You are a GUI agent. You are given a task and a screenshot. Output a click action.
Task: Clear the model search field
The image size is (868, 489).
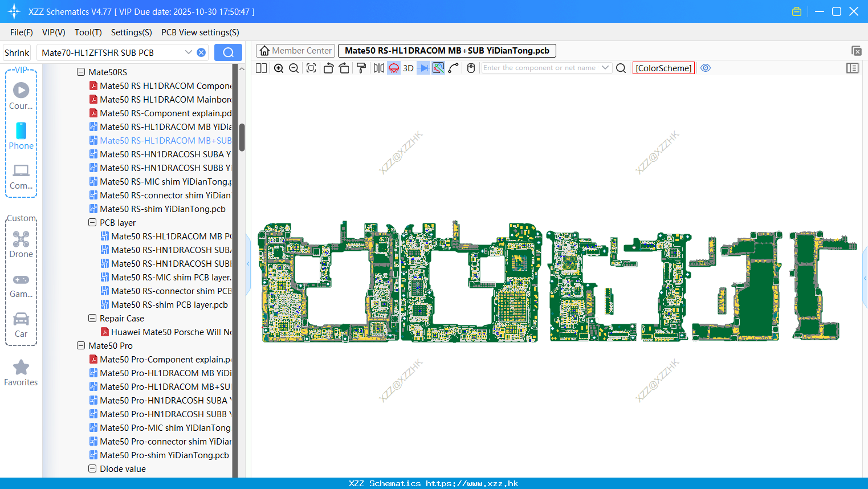click(201, 52)
